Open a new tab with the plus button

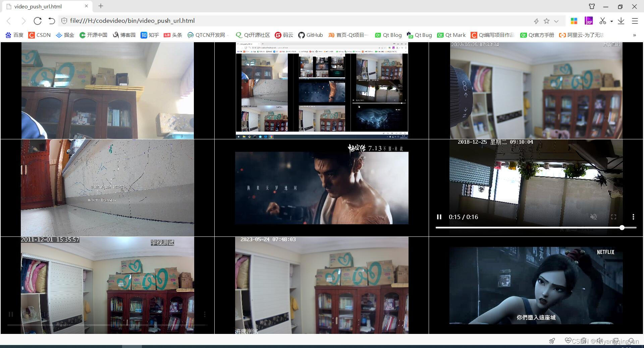[101, 6]
